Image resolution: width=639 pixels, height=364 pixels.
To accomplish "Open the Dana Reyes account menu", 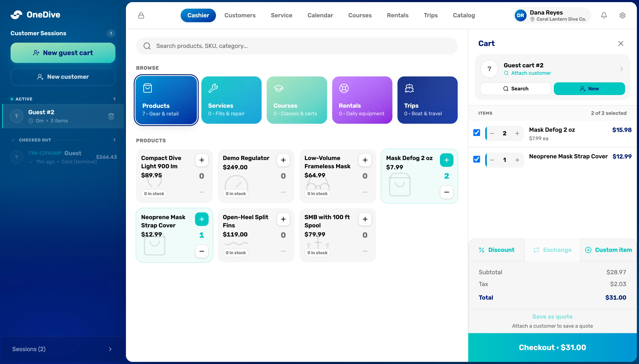I will tap(552, 15).
